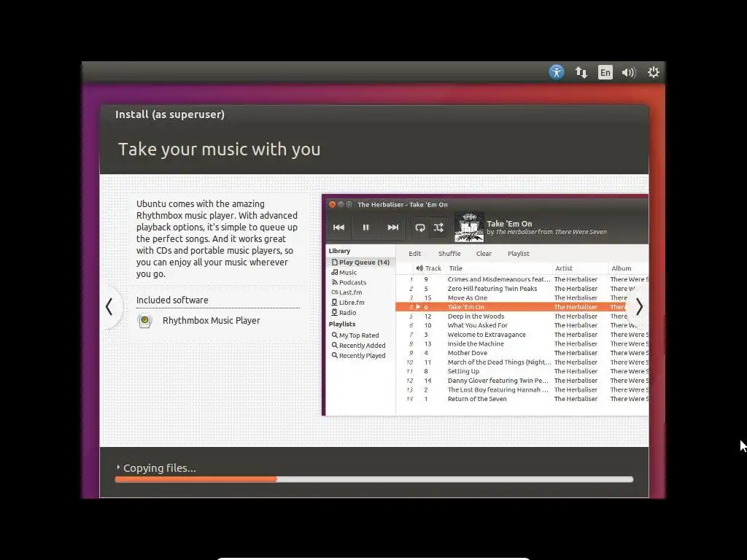Select Music in the Library sidebar
The width and height of the screenshot is (747, 560).
tap(344, 273)
